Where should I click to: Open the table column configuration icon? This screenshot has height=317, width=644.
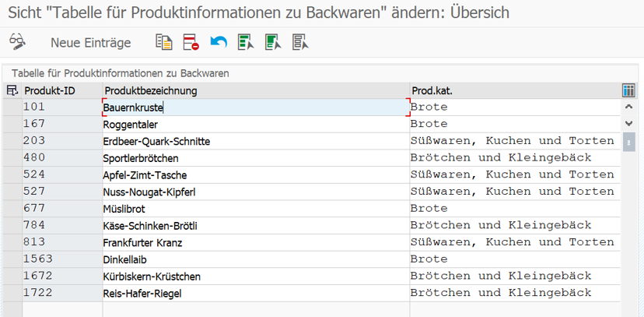(628, 90)
